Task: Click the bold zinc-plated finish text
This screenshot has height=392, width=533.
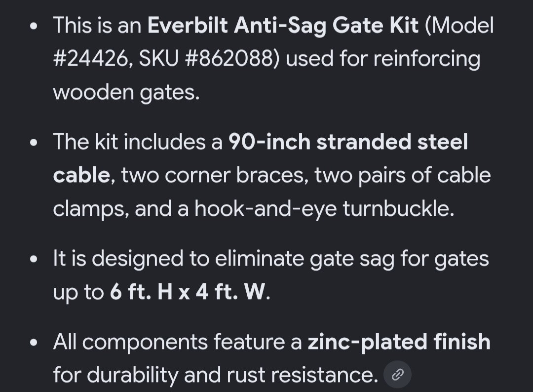Action: pyautogui.click(x=399, y=342)
